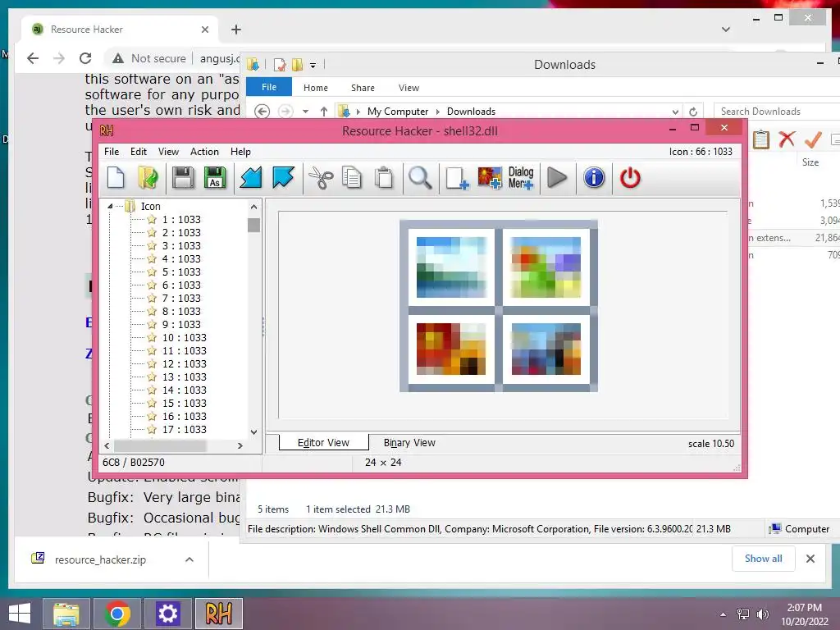Click the resource_hacker.zip download item

point(100,559)
